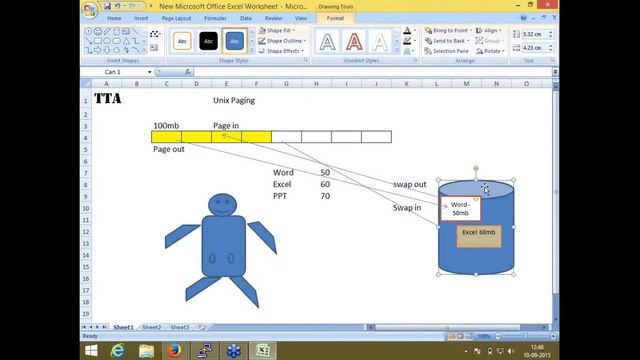Expand the Shape Styles gallery More arrow
Viewport: 640px width, 360px height.
(252, 50)
